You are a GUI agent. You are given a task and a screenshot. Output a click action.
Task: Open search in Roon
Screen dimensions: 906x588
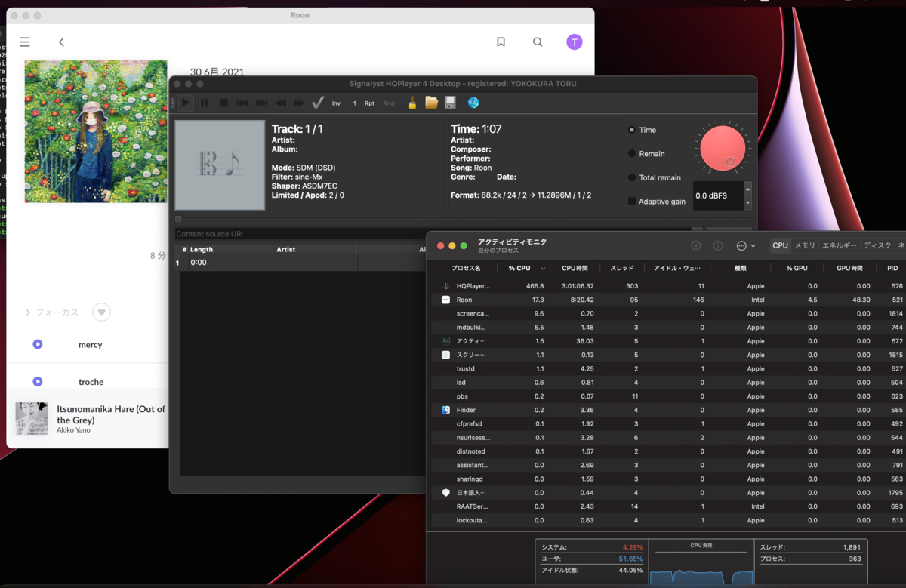pyautogui.click(x=538, y=42)
